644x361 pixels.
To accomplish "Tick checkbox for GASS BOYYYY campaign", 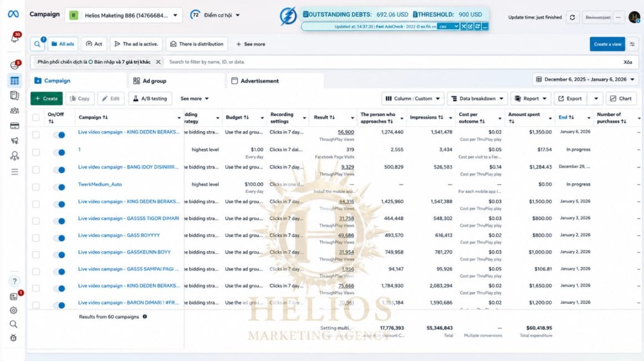I will 36,238.
